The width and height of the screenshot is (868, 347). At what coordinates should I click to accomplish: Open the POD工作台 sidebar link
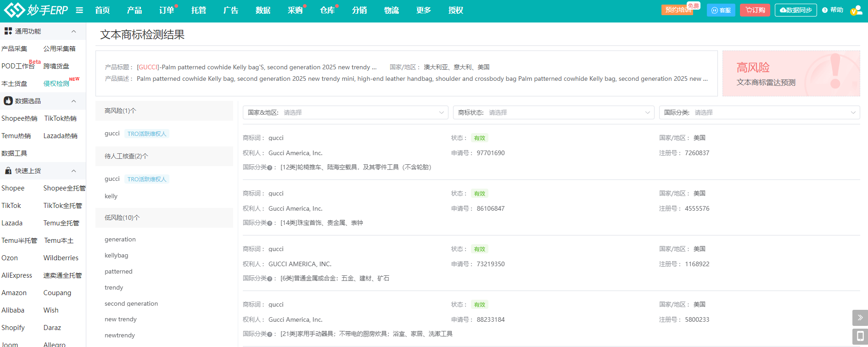click(x=18, y=66)
